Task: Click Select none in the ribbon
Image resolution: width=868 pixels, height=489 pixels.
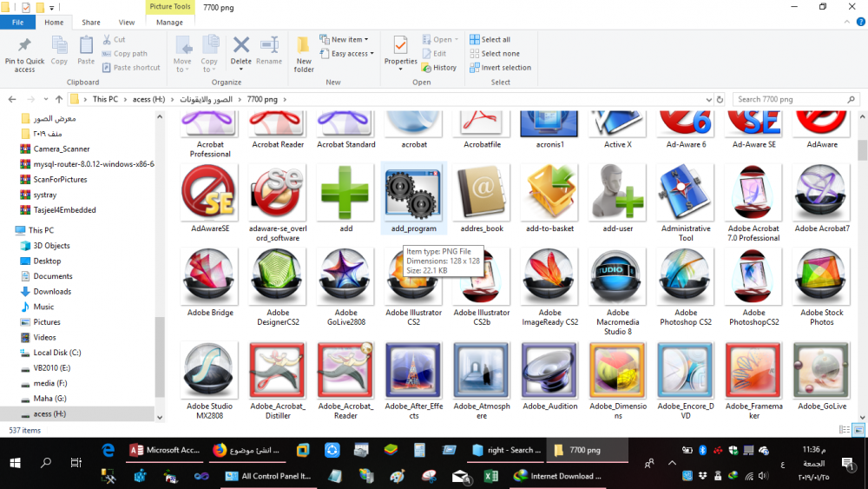Action: coord(495,54)
